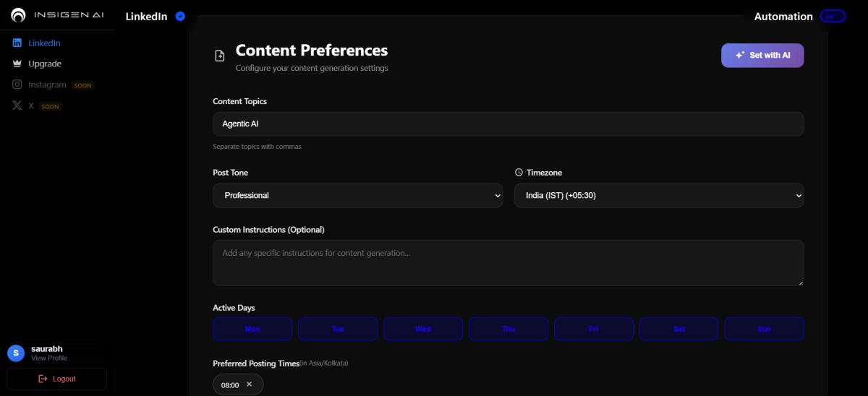Click the Instagram icon in sidebar
The height and width of the screenshot is (396, 868).
coord(17,85)
